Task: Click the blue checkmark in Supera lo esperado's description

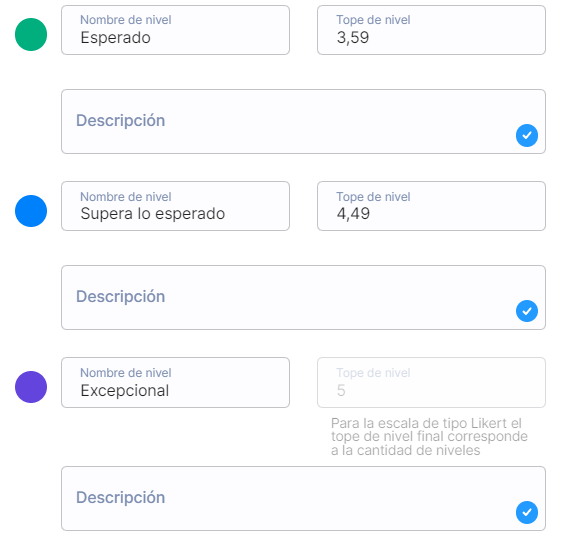Action: pos(527,311)
